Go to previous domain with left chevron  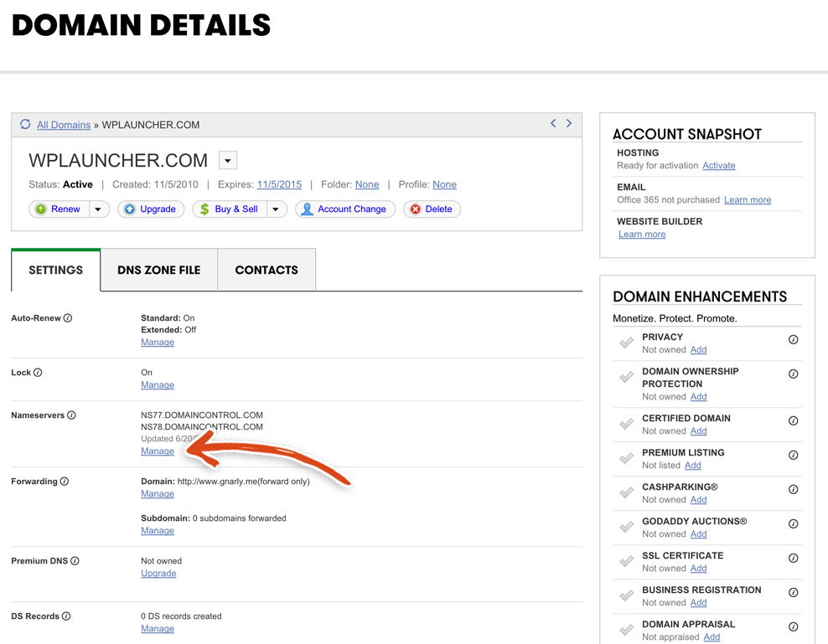(553, 123)
